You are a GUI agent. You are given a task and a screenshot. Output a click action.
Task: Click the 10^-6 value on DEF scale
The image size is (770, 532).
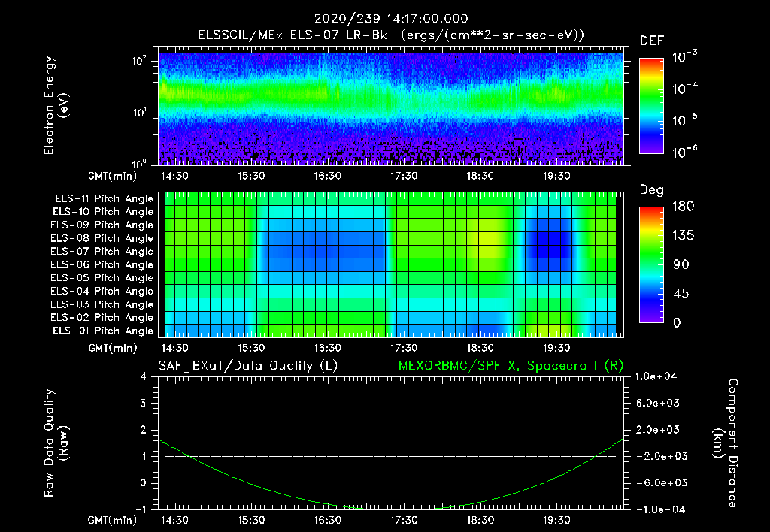(684, 152)
